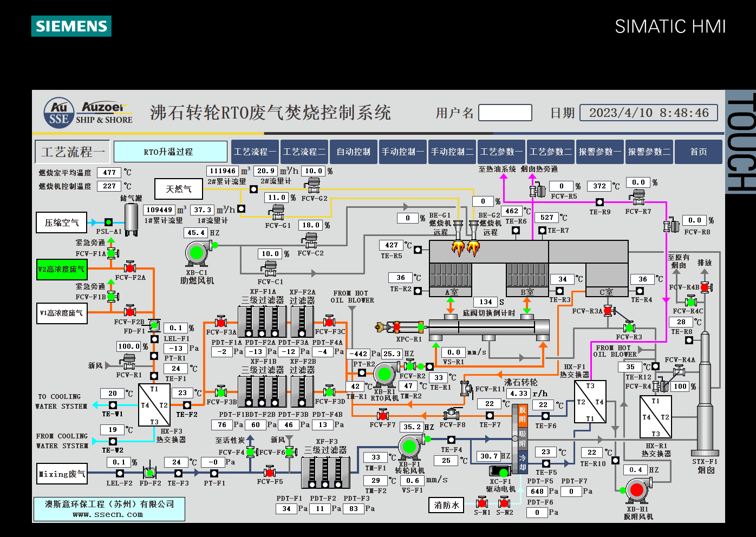Open the 报警参数一 tab
Screen dimensions: 756x537
coord(600,152)
